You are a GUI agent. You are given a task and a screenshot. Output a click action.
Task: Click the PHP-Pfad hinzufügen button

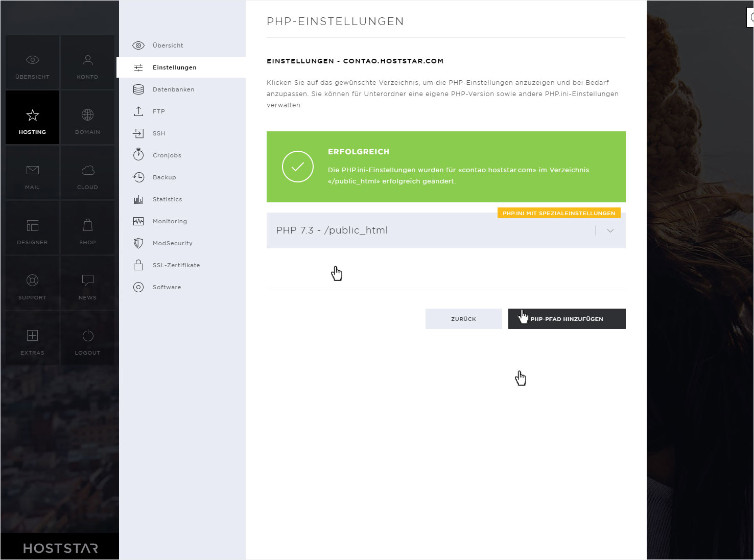click(x=567, y=319)
